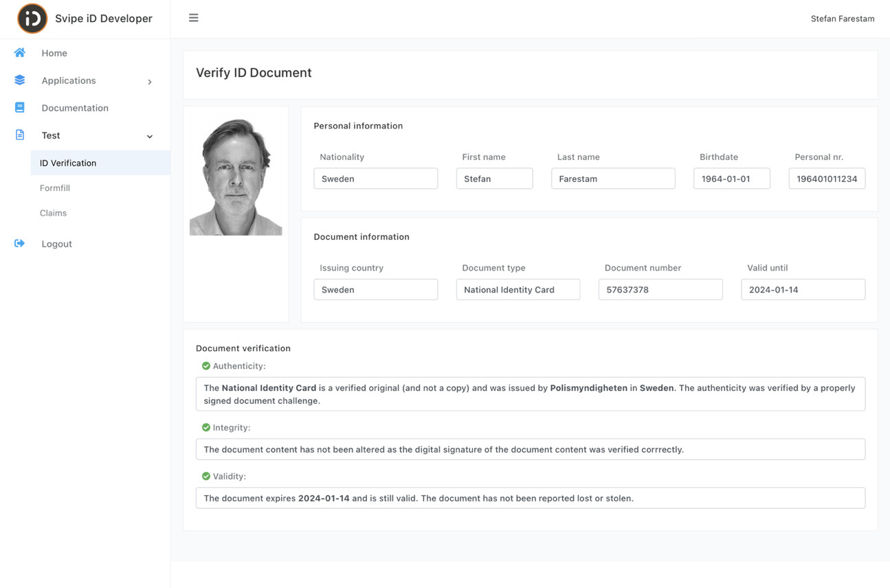The image size is (890, 588).
Task: Click the Logout link
Action: [x=56, y=243]
